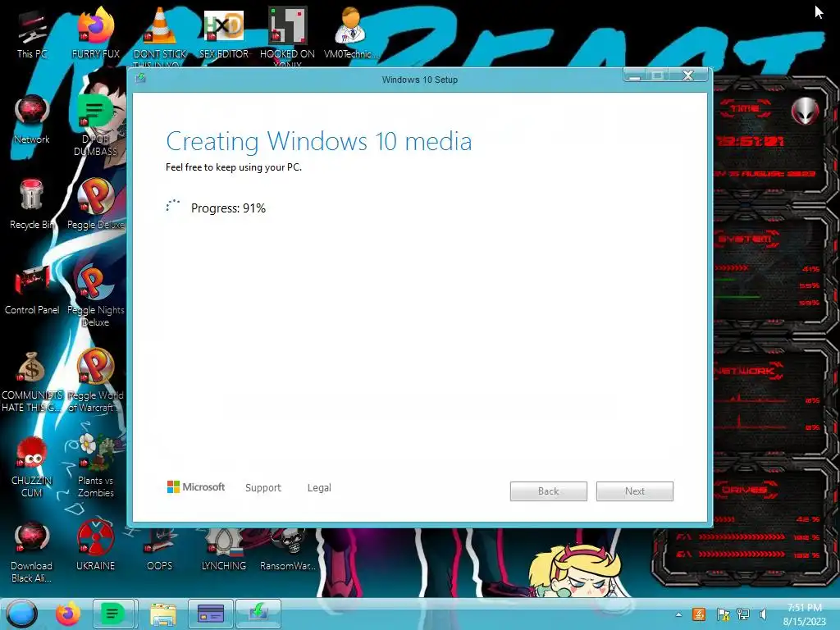Launch the HOOKED ON XONIX game icon
Image resolution: width=840 pixels, height=630 pixels.
point(287,35)
